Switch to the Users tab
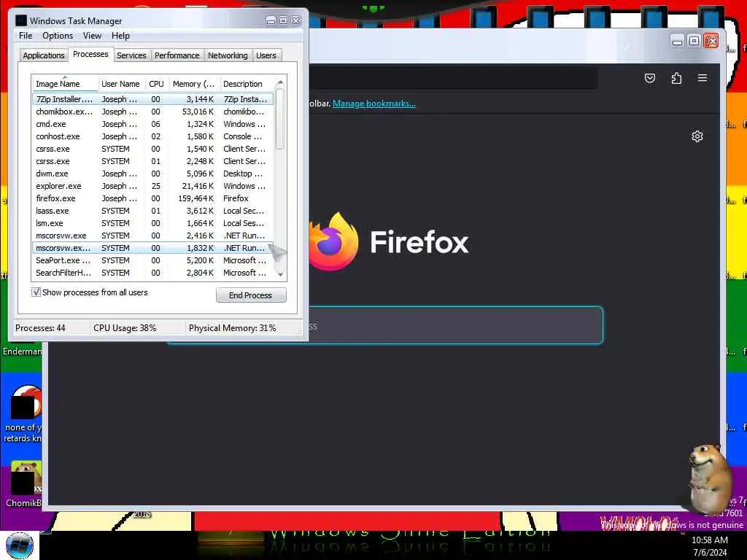 coord(266,55)
